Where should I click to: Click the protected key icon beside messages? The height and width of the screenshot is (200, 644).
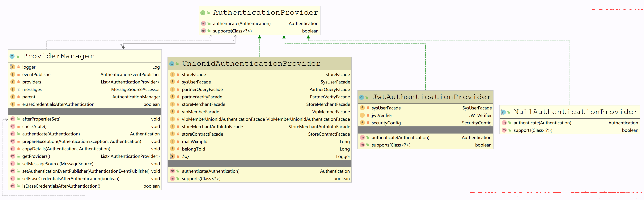point(19,90)
